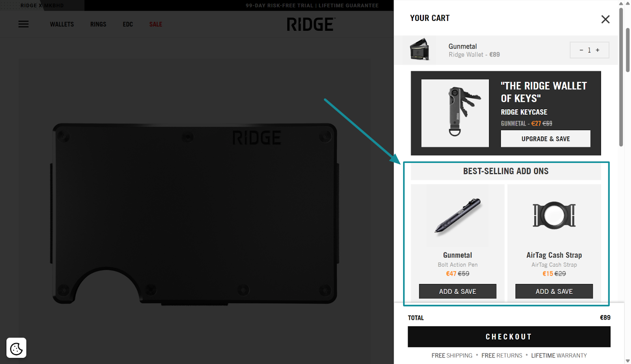The width and height of the screenshot is (631, 364).
Task: Click the Bolt Action Pen image
Action: [457, 216]
